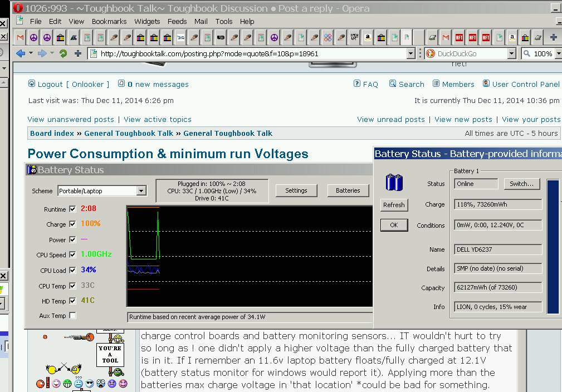Click the Members list icon
The height and width of the screenshot is (392, 562).
436,84
